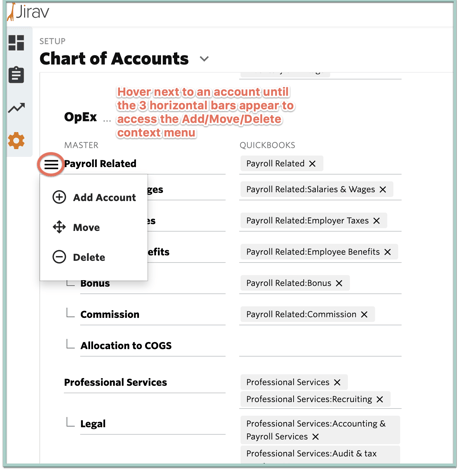
Task: Select the Allocation to COGS account
Action: (x=126, y=346)
